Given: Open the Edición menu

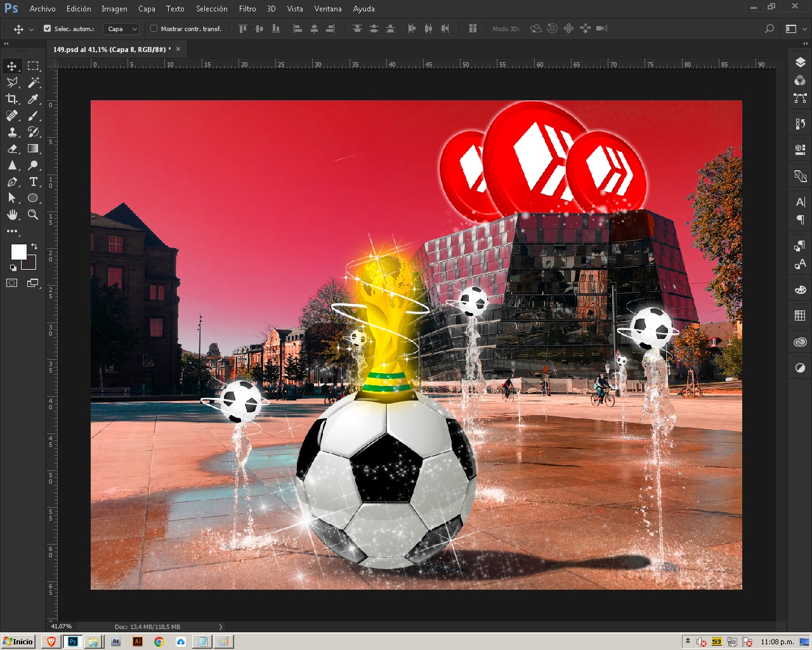Looking at the screenshot, I should [79, 9].
